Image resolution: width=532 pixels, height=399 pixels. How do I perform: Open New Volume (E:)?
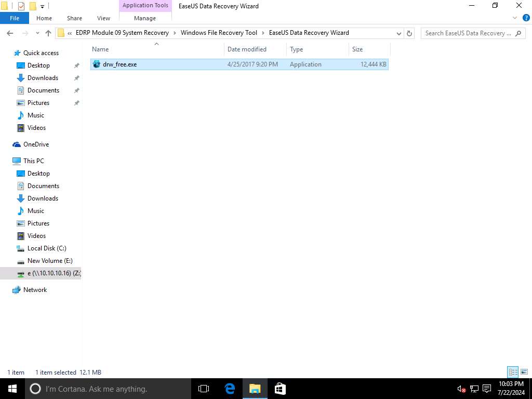50,261
